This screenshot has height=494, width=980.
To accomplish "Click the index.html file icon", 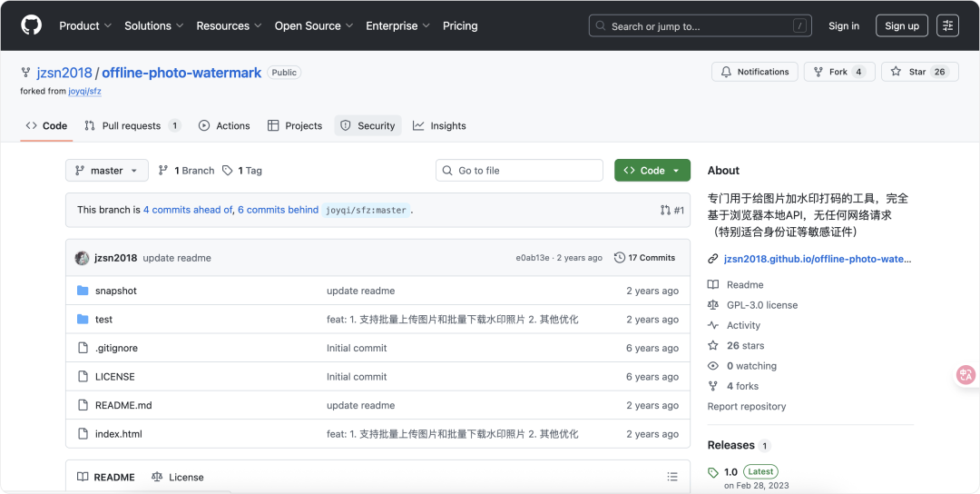I will pos(83,434).
